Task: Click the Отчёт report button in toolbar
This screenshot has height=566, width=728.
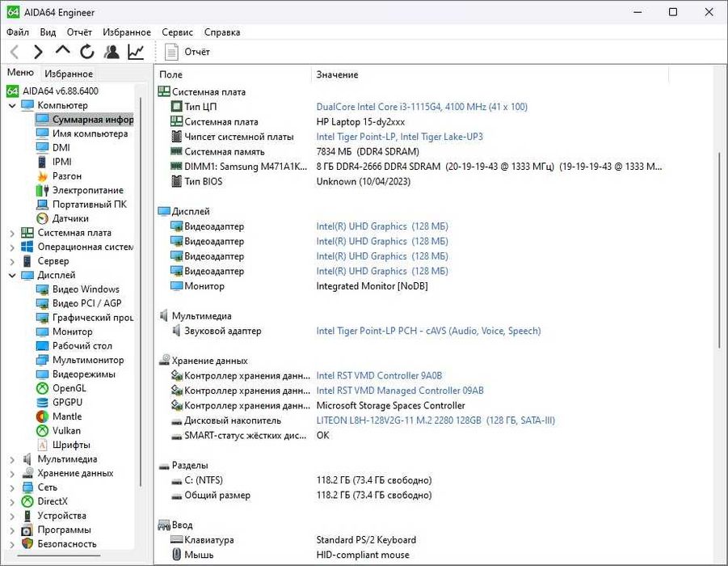Action: pyautogui.click(x=187, y=52)
